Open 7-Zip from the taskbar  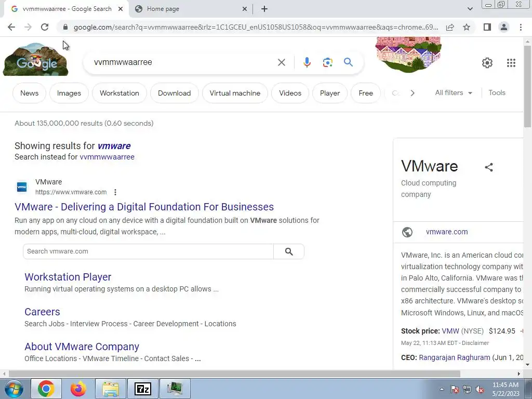tap(143, 389)
